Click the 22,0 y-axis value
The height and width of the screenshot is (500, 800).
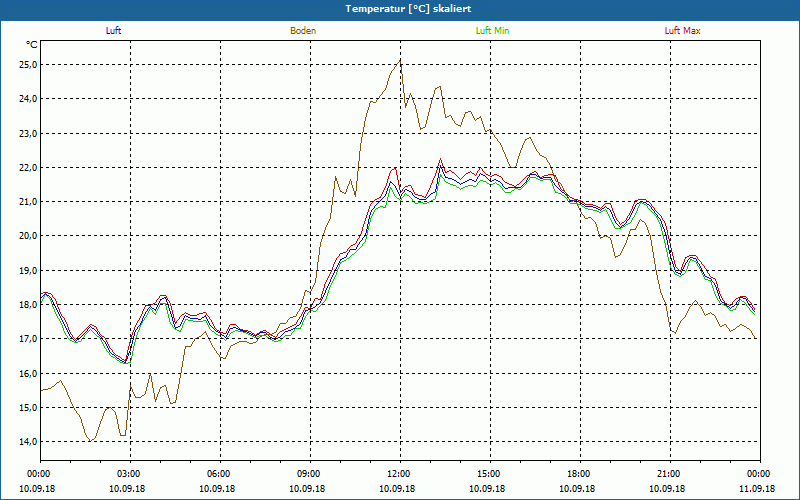pyautogui.click(x=28, y=168)
